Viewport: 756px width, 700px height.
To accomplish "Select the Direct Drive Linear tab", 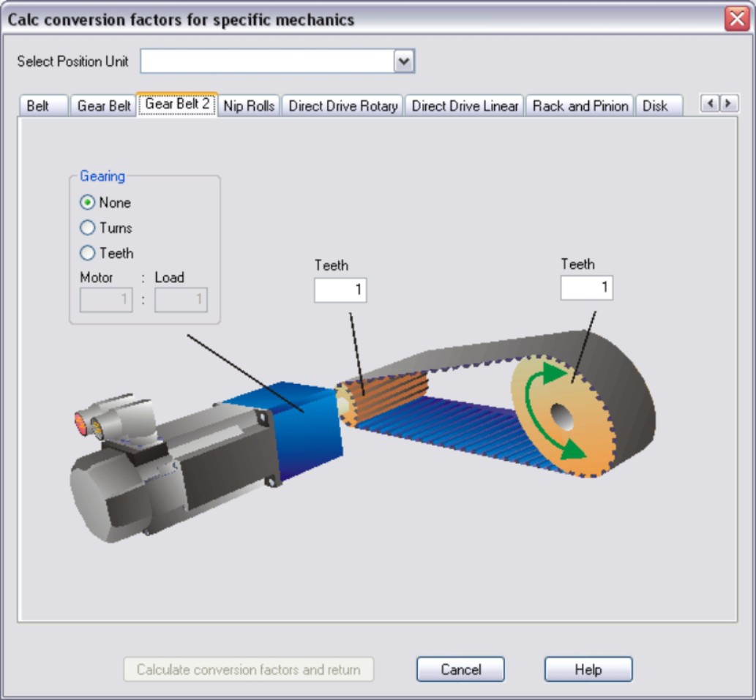I will 465,106.
